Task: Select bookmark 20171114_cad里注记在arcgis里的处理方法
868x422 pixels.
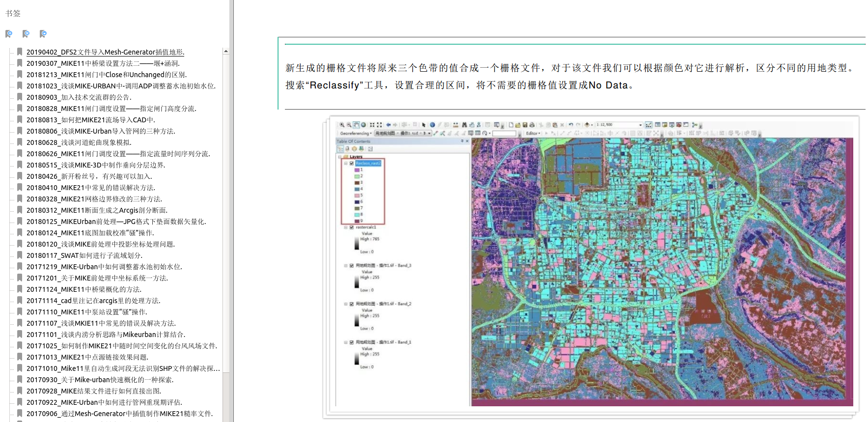Action: click(93, 301)
